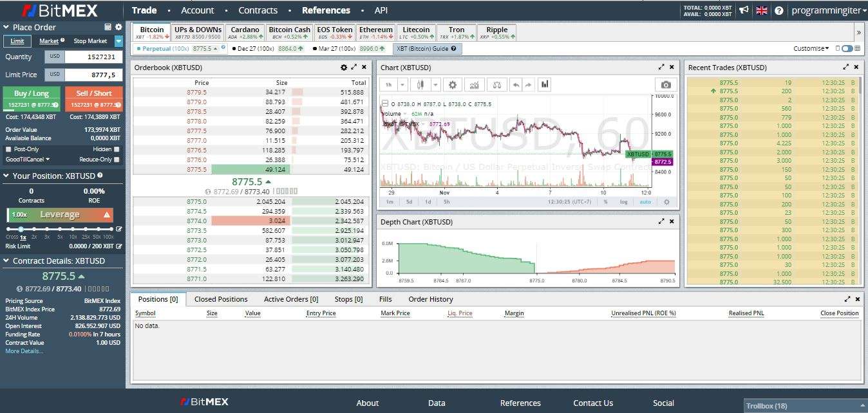Expand the Customise dropdown
Viewport: 868px width, 413px height.
point(811,48)
